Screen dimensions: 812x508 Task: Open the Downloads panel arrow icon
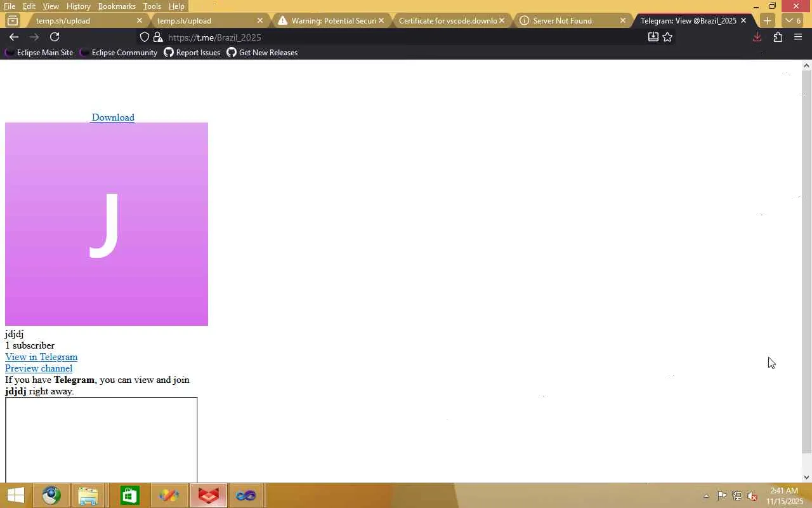click(757, 37)
